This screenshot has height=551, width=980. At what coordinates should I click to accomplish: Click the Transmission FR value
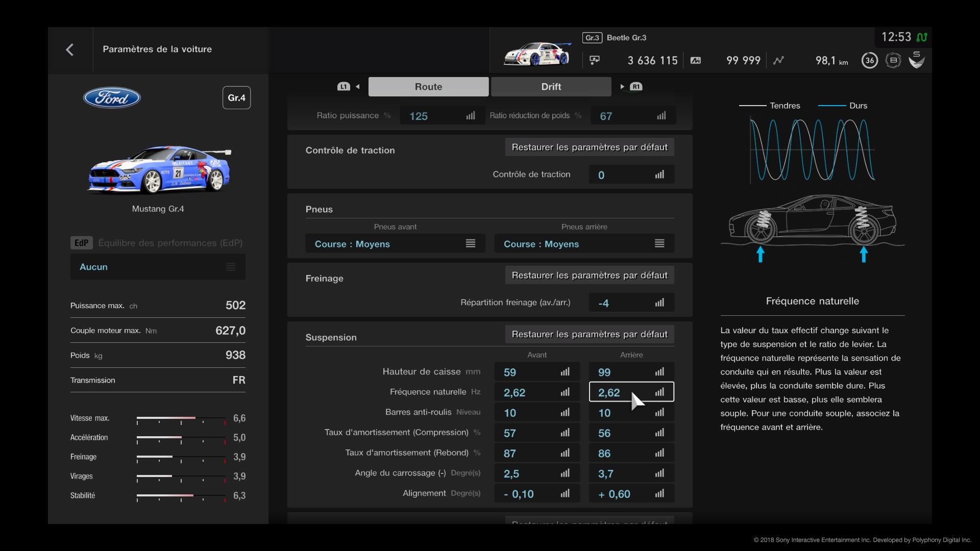[239, 380]
